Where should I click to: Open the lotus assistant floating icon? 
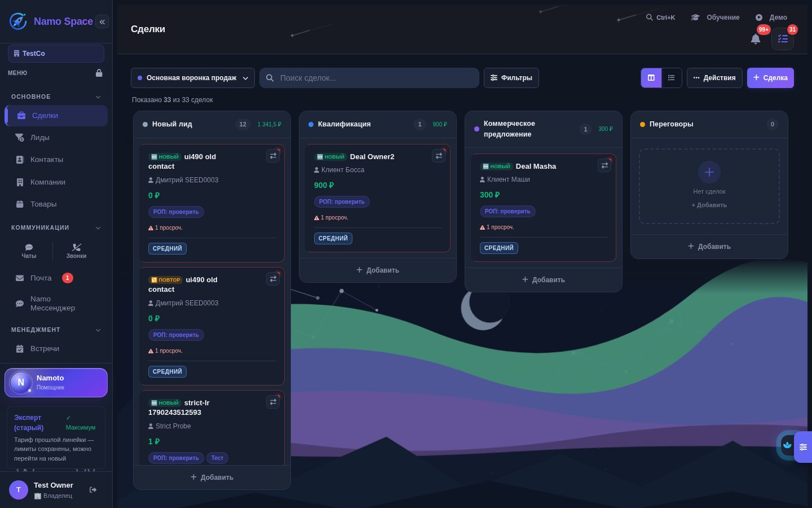coord(787,445)
